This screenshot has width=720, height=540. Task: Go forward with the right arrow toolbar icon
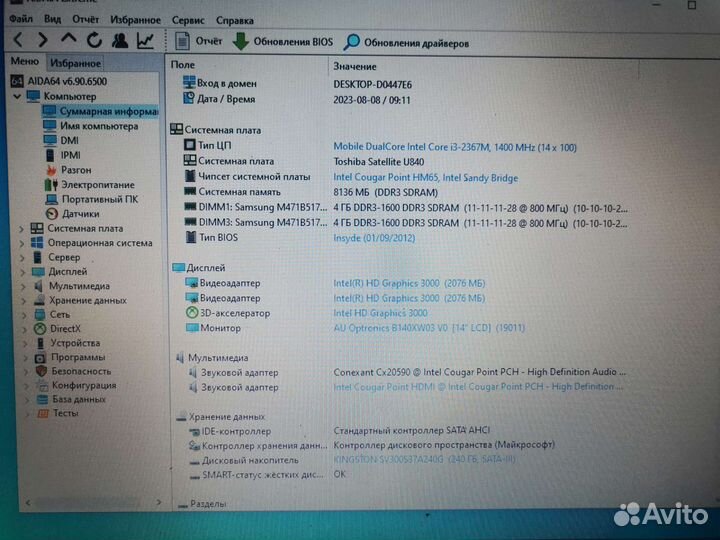click(x=43, y=40)
